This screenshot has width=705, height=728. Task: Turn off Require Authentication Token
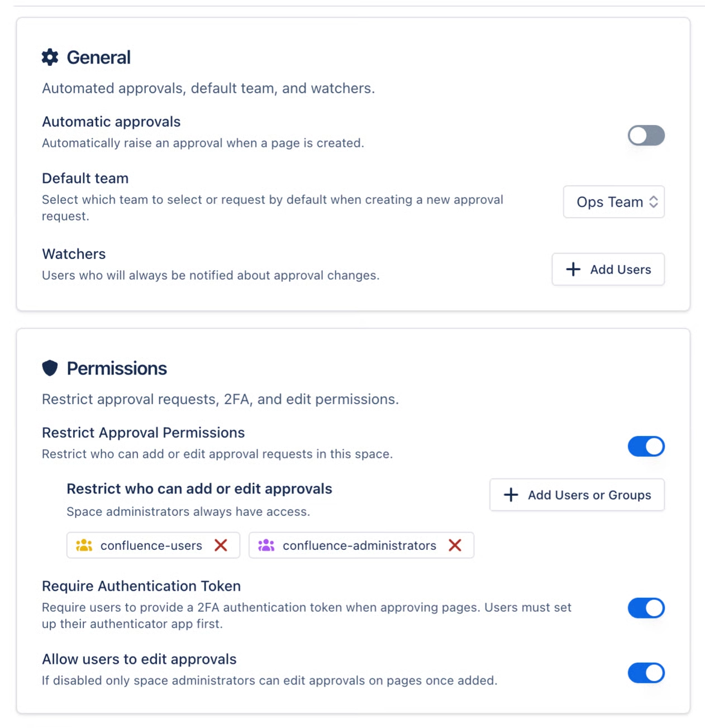click(646, 608)
